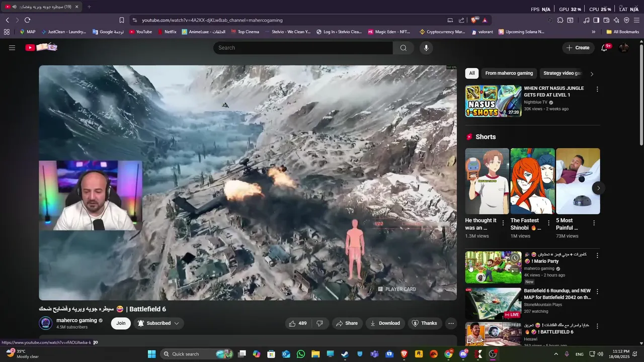Image resolution: width=644 pixels, height=362 pixels.
Task: Click the Share button
Action: [347, 323]
